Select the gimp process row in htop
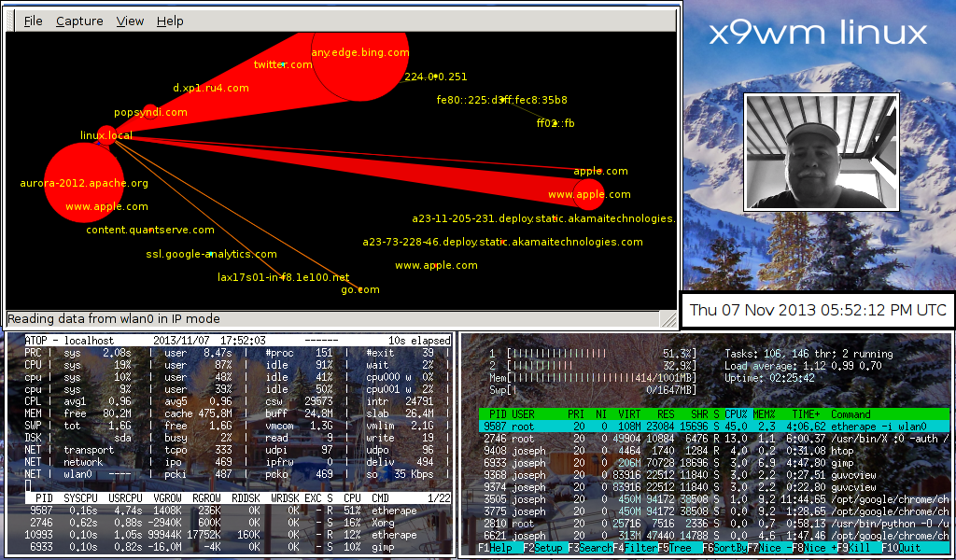Viewport: 956px width, 560px height. coord(714,463)
